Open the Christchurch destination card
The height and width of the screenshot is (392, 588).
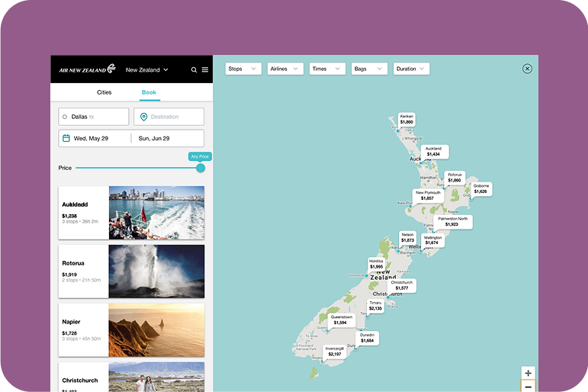132,377
